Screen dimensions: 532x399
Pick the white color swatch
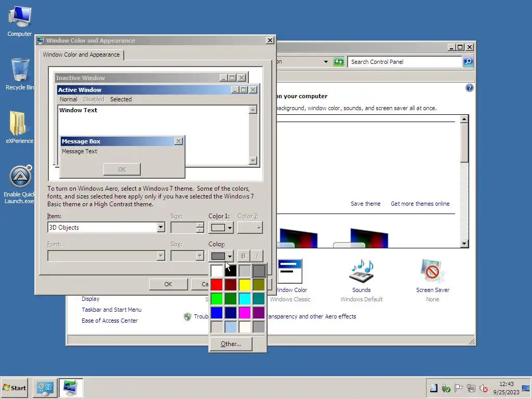217,271
